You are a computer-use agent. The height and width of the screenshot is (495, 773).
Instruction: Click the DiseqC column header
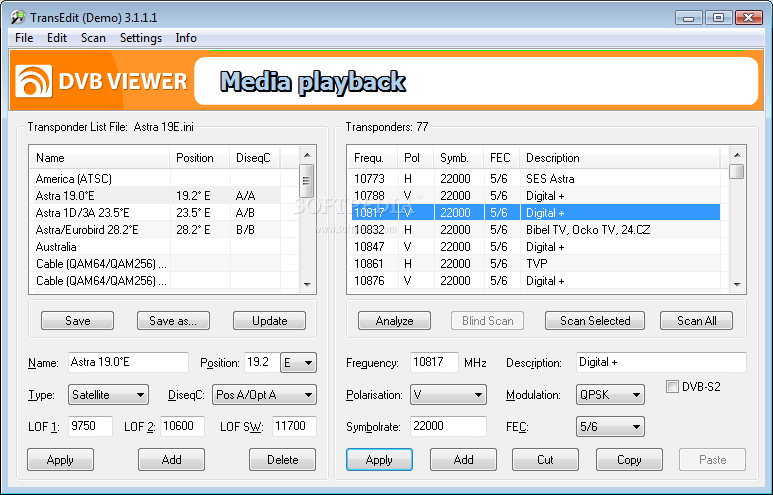254,158
